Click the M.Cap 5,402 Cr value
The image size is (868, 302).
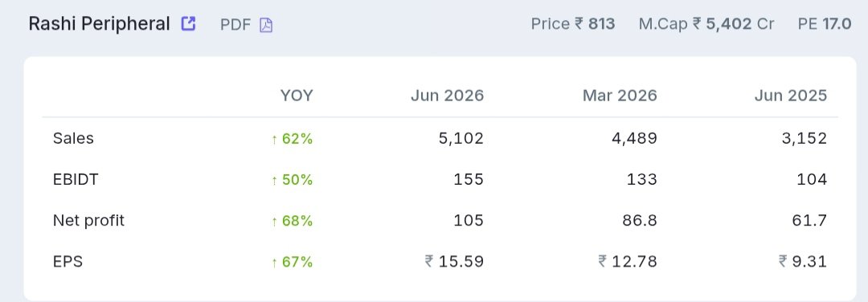[x=706, y=24]
